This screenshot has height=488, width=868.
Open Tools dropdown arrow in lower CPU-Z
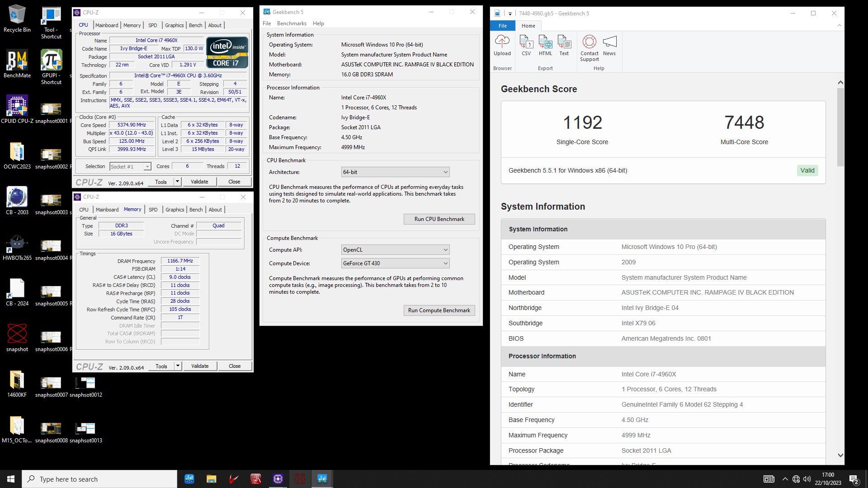[178, 366]
